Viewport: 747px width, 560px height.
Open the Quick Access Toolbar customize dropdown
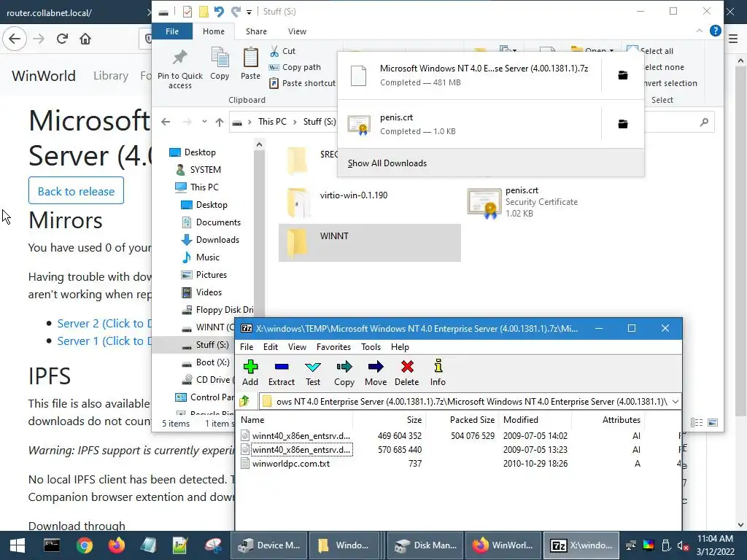pos(249,12)
